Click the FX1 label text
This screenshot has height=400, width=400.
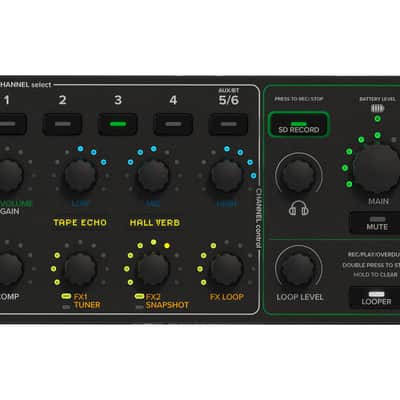(81, 297)
